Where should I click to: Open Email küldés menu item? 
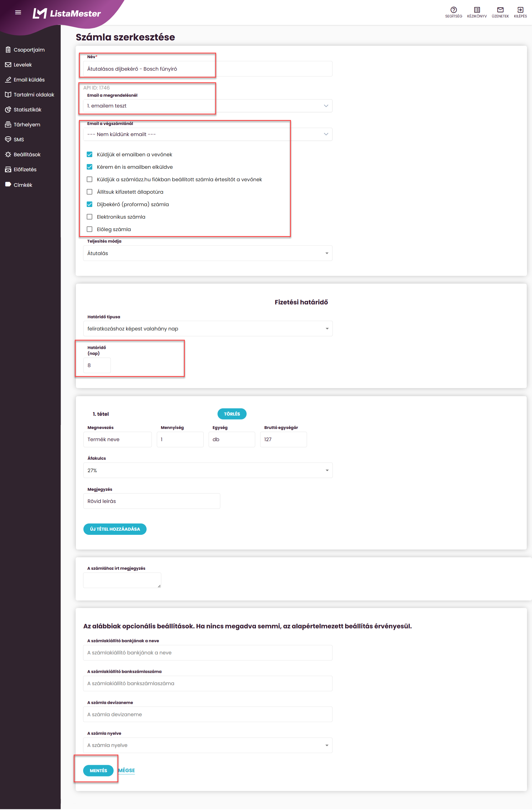pyautogui.click(x=29, y=80)
